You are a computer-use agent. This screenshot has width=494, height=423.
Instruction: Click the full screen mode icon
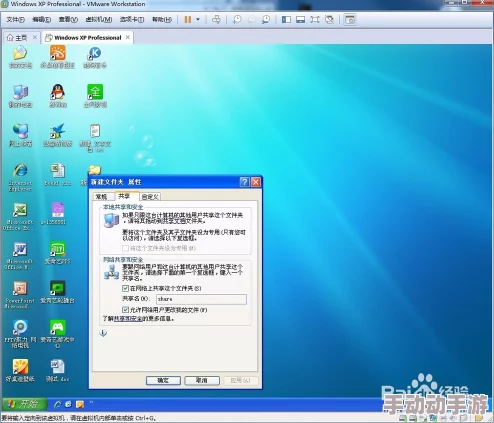pos(315,20)
